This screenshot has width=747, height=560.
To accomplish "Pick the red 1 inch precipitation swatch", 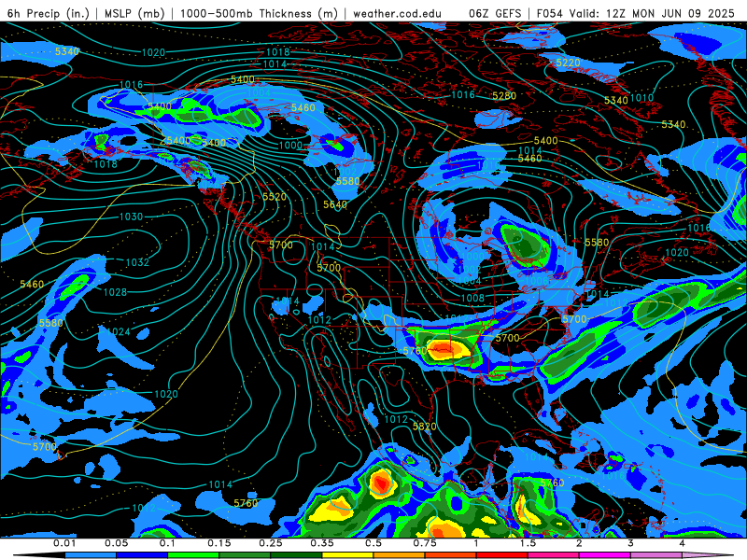I will click(x=502, y=555).
